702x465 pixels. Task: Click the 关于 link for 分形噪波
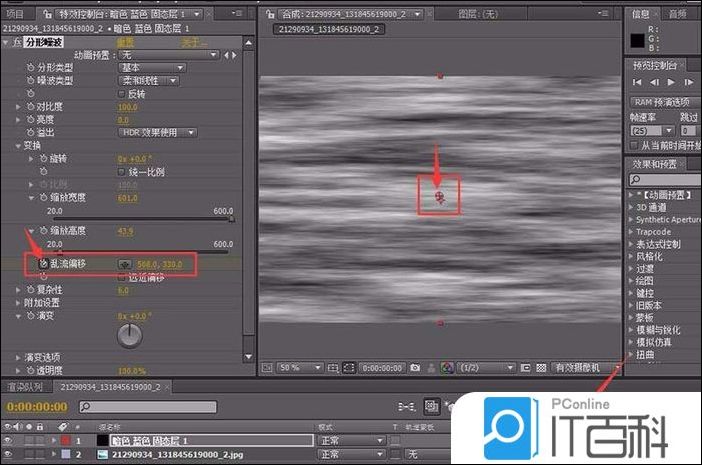[194, 43]
